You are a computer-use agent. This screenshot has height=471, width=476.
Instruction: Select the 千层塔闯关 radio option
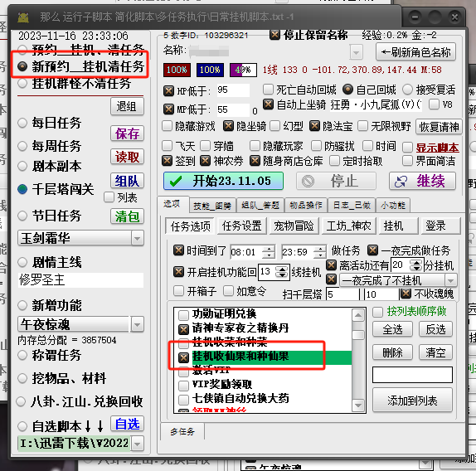22,189
